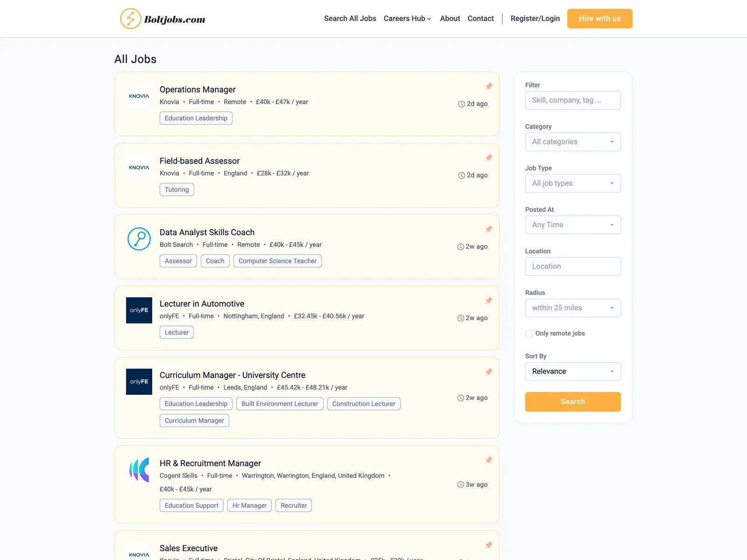The width and height of the screenshot is (747, 560).
Task: Go to Search All Jobs
Action: 350,19
